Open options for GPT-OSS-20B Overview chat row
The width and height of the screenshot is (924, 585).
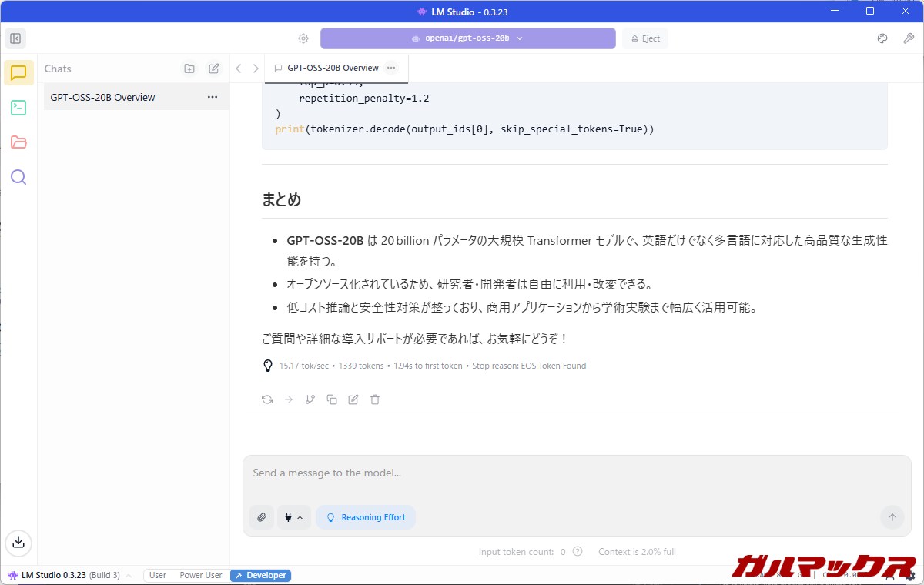[213, 97]
